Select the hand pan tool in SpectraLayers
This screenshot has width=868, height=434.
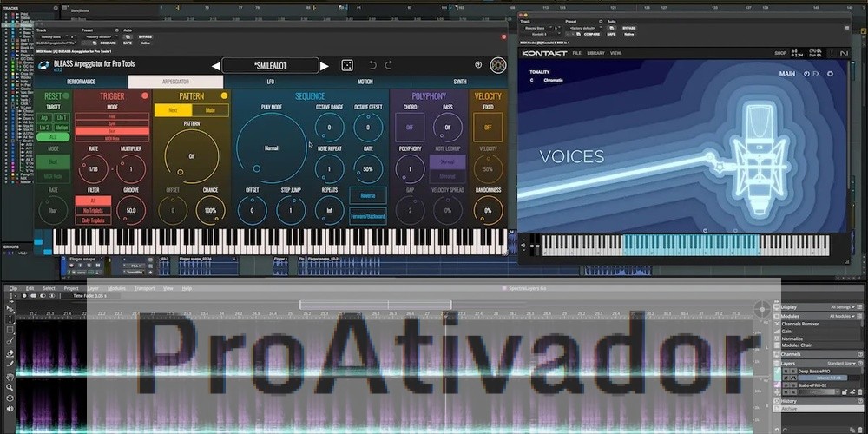(10, 377)
